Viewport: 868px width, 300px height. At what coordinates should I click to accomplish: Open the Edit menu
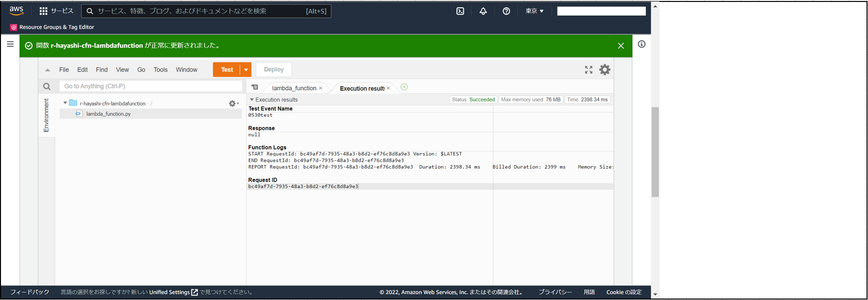coord(83,70)
